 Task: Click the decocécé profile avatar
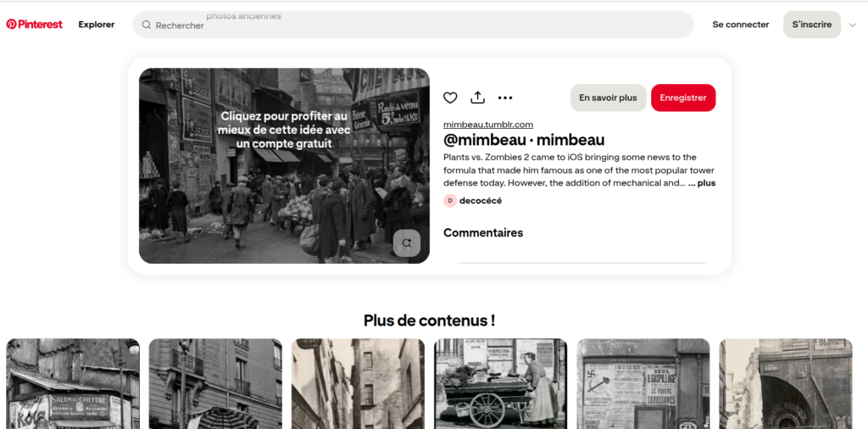[450, 201]
